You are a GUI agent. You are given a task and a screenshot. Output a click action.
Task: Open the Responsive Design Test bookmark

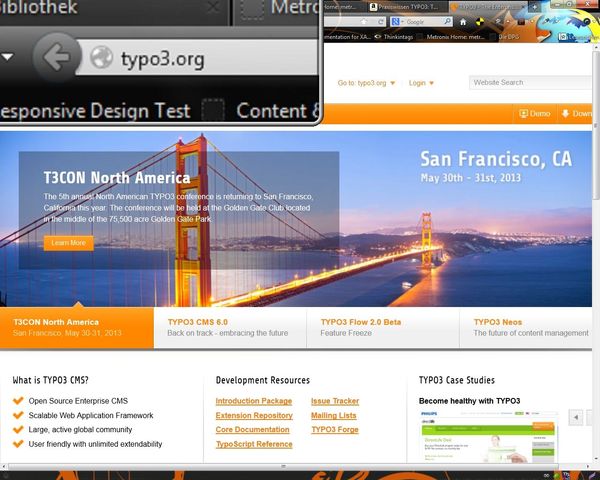click(95, 111)
